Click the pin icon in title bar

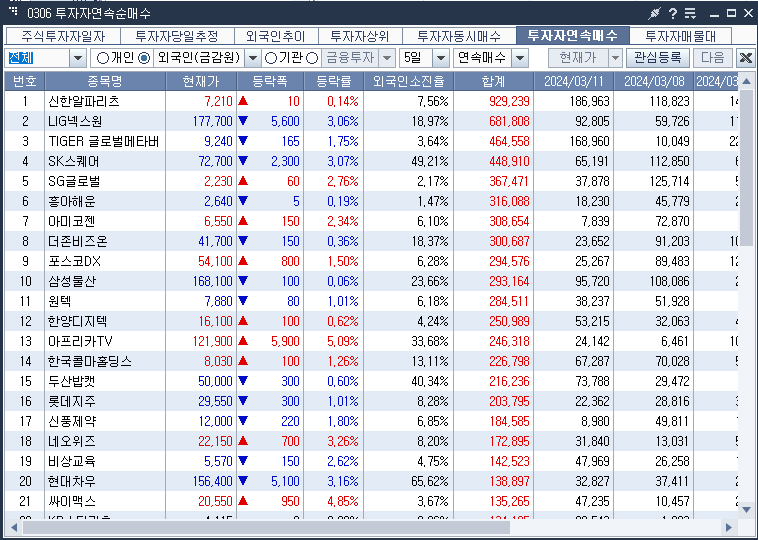coord(654,14)
